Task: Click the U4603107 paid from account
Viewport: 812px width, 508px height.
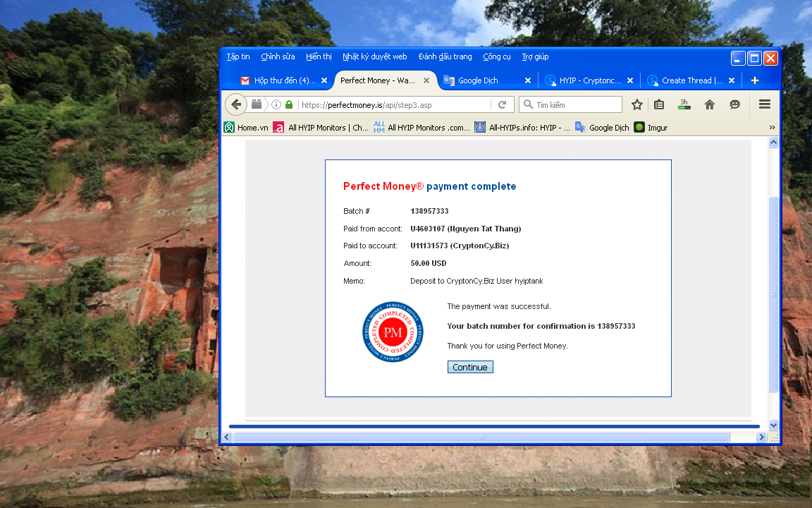Action: tap(465, 229)
